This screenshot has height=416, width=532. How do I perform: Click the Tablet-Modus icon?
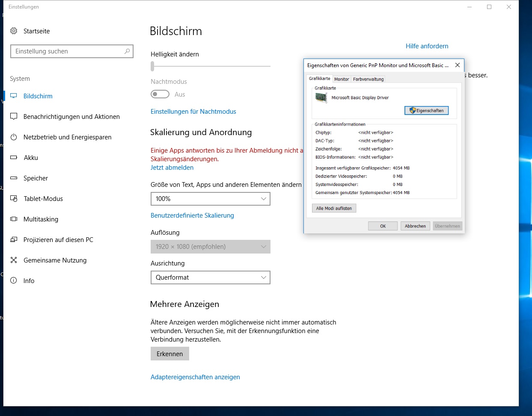click(x=14, y=199)
